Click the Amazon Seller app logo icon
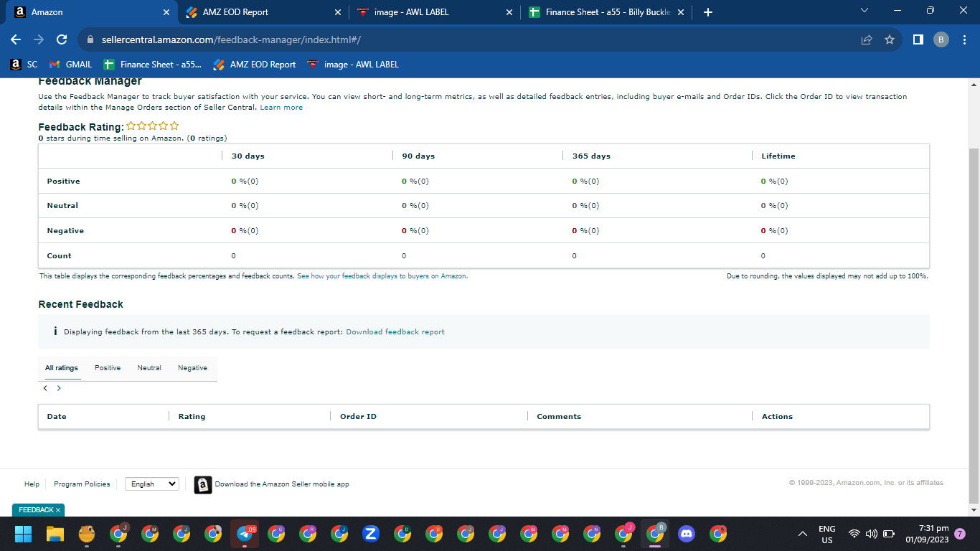This screenshot has height=551, width=980. (x=203, y=485)
